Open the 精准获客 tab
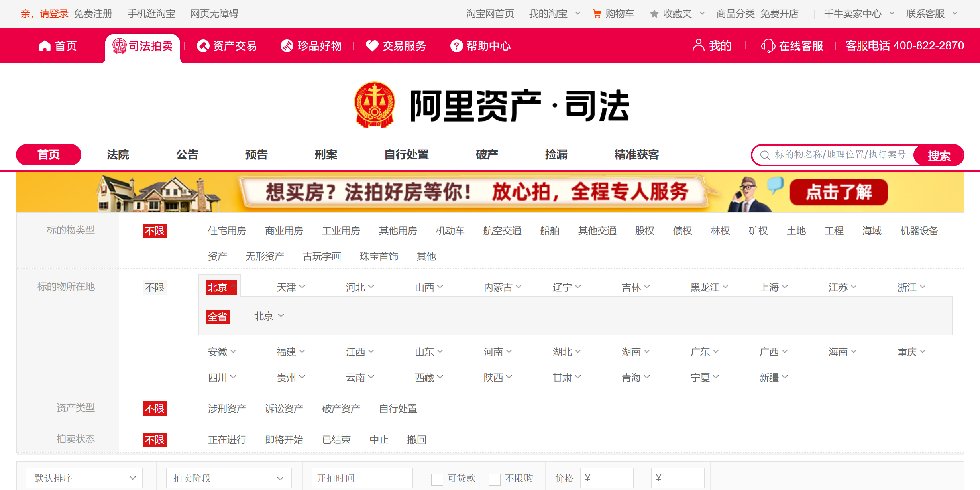Image resolution: width=980 pixels, height=490 pixels. tap(637, 155)
